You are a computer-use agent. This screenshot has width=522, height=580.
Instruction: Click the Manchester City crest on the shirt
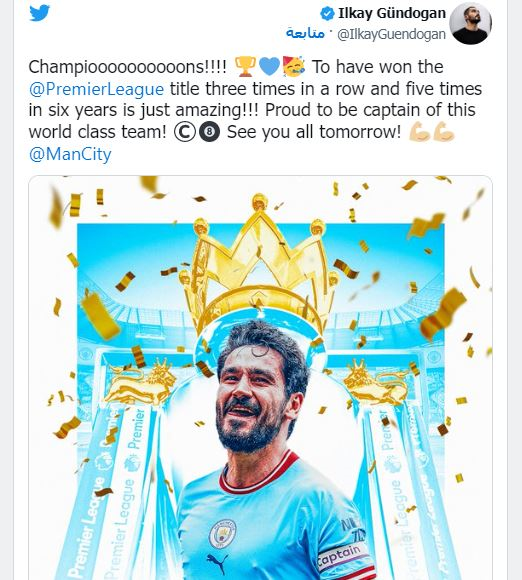pyautogui.click(x=222, y=534)
